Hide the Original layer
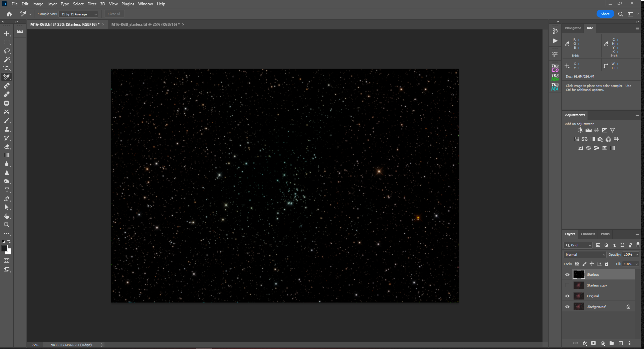The width and height of the screenshot is (644, 349). click(567, 296)
